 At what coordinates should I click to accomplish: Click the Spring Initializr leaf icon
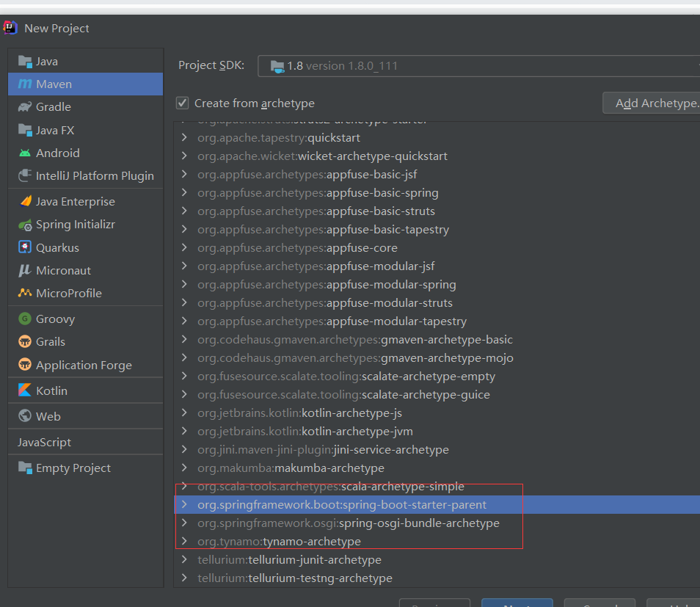(x=25, y=225)
